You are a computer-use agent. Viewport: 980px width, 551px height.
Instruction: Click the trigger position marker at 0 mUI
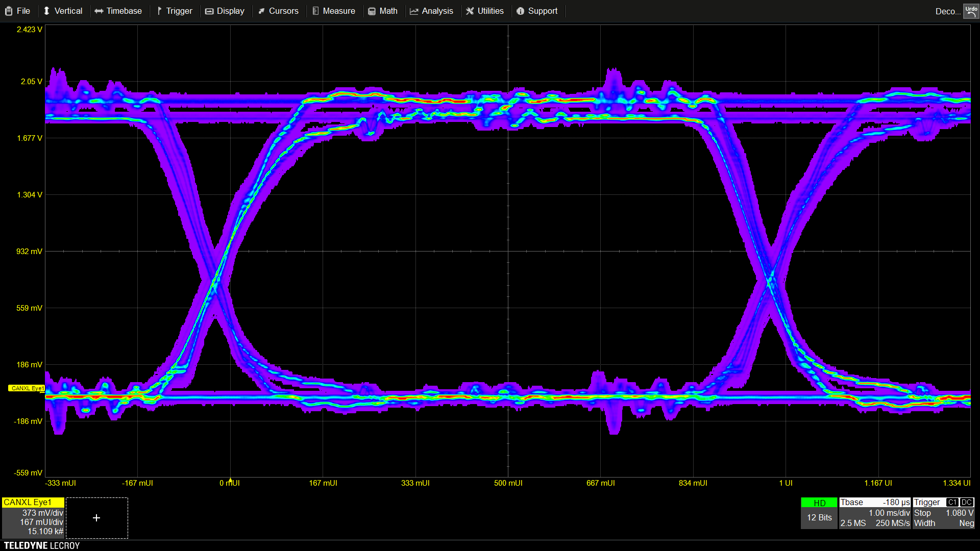(x=230, y=480)
